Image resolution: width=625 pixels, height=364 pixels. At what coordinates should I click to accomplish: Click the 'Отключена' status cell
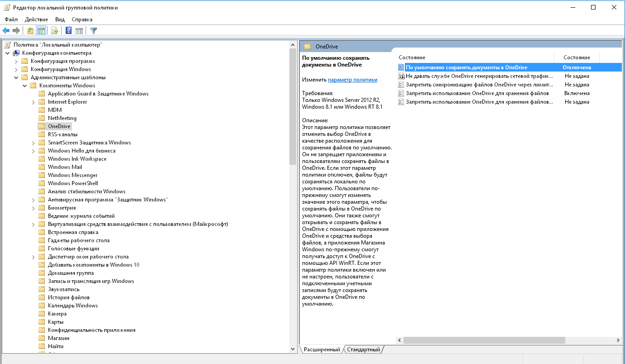point(577,67)
